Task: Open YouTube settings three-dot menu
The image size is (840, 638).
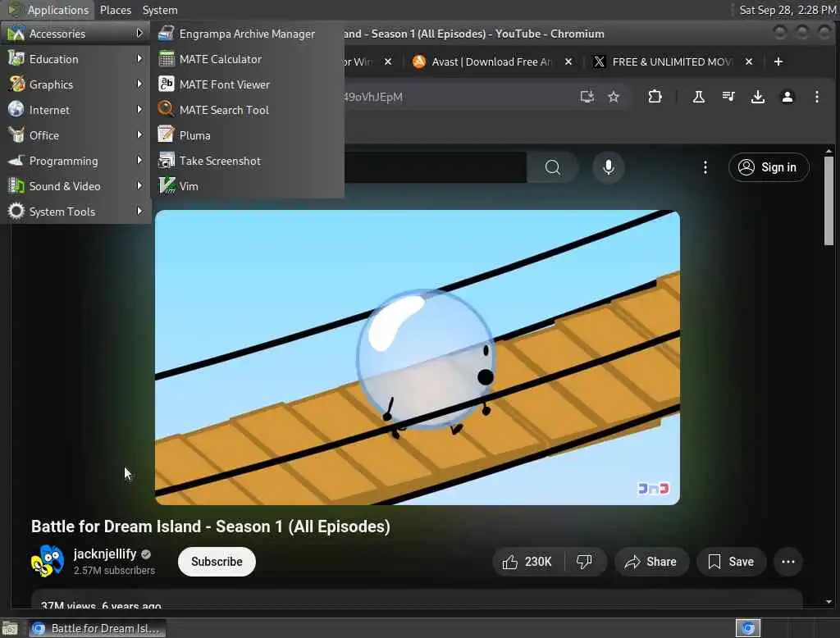Action: click(x=705, y=167)
